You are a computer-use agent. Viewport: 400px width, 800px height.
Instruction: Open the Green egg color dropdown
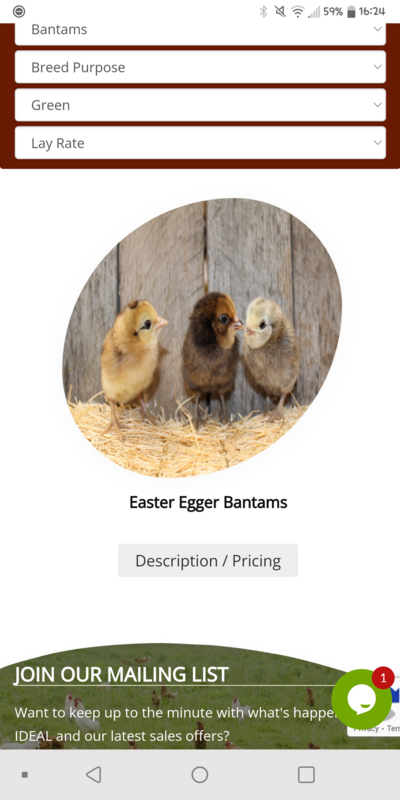200,105
